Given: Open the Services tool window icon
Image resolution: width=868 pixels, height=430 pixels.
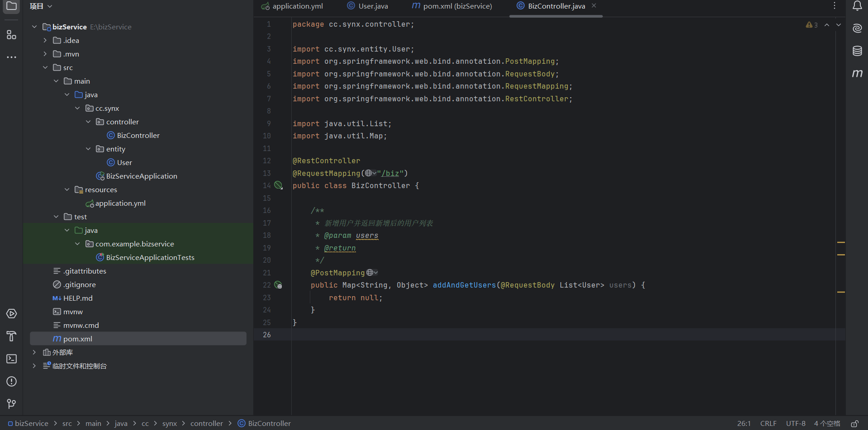Looking at the screenshot, I should (x=11, y=314).
